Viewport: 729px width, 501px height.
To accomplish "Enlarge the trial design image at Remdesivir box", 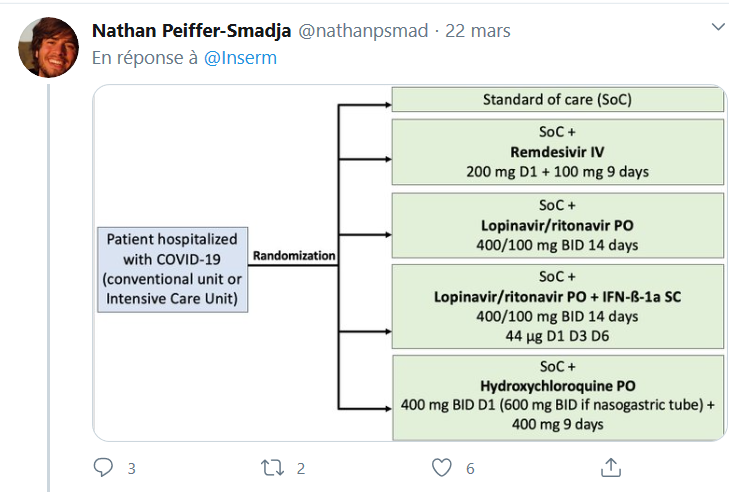I will [557, 152].
